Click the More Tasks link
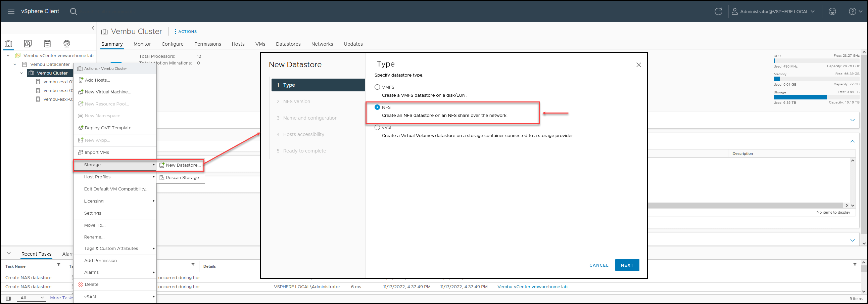Viewport: 868px width, 304px height. (62, 298)
